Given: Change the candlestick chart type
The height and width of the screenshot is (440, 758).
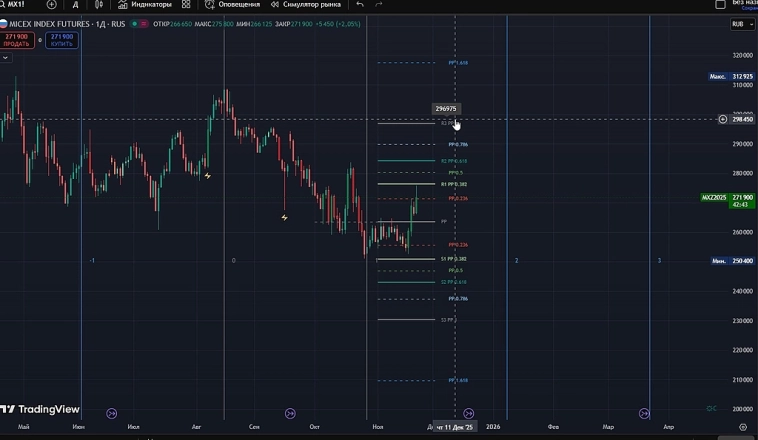Looking at the screenshot, I should 99,5.
